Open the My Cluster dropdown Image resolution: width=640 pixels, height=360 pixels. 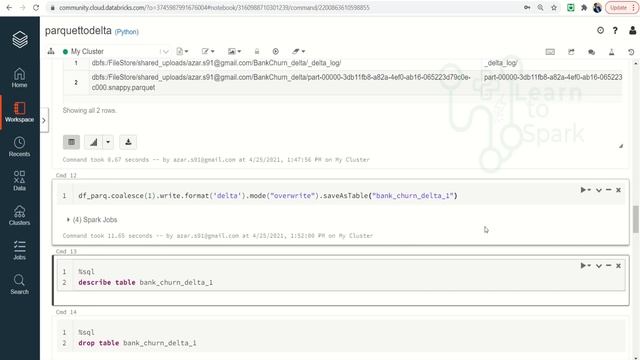pyautogui.click(x=116, y=51)
